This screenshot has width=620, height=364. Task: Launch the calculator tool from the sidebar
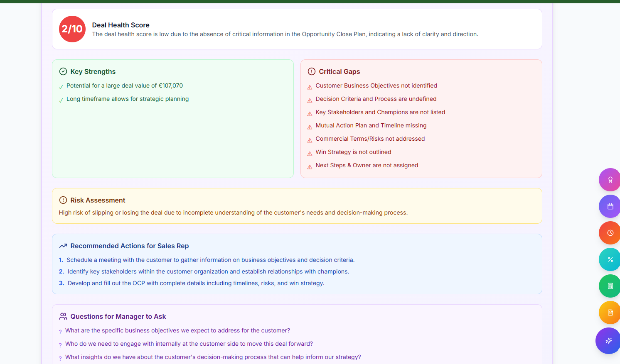610,286
